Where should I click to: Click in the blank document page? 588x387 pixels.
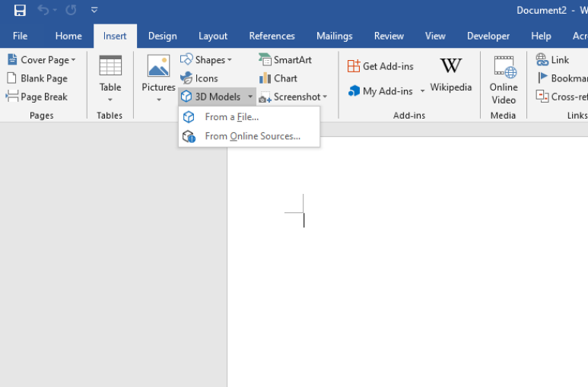pos(408,262)
